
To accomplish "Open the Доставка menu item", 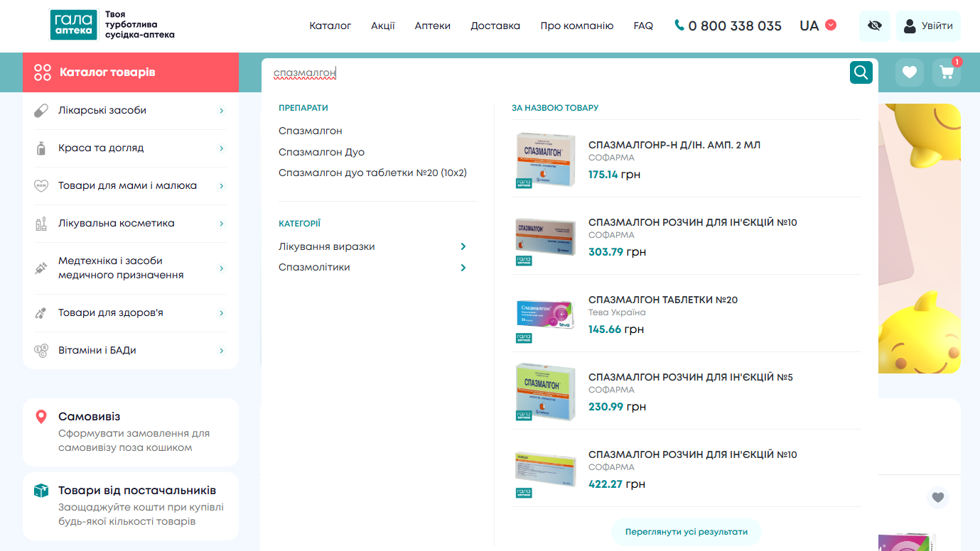I will [x=495, y=26].
